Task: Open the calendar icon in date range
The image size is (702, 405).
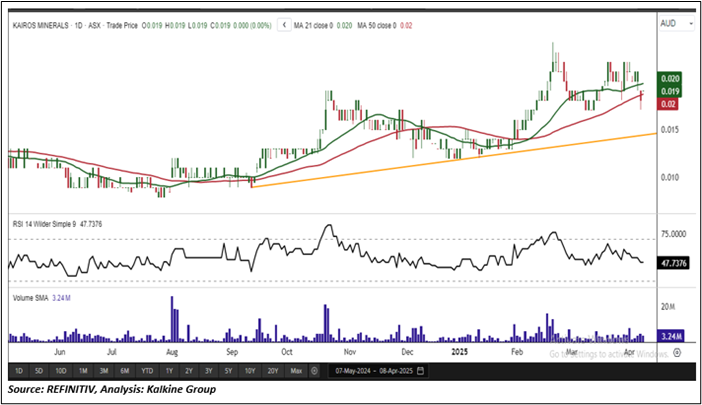Action: tap(420, 371)
